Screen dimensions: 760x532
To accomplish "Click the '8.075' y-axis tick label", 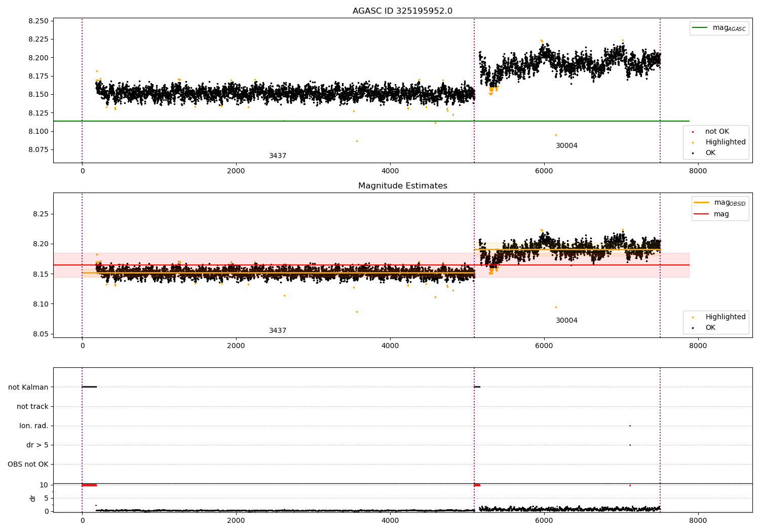I will coord(39,150).
